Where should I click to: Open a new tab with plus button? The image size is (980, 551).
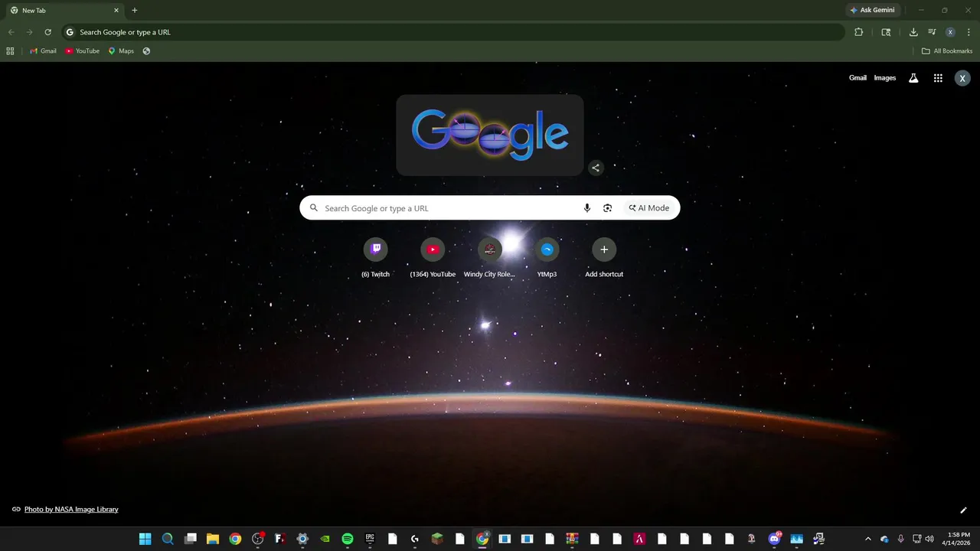[x=135, y=11]
